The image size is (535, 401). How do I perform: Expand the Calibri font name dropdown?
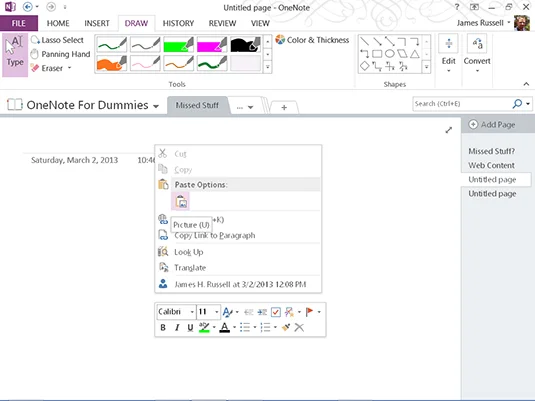click(x=192, y=312)
